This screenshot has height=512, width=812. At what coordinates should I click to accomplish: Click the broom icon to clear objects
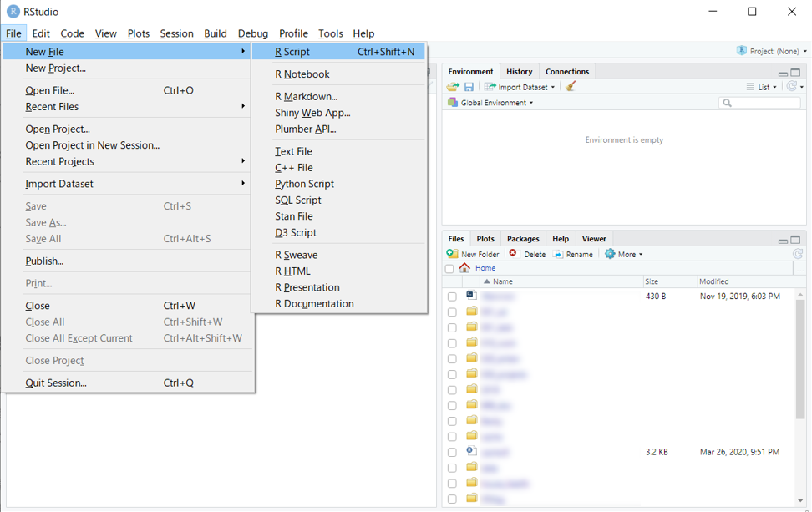click(571, 87)
